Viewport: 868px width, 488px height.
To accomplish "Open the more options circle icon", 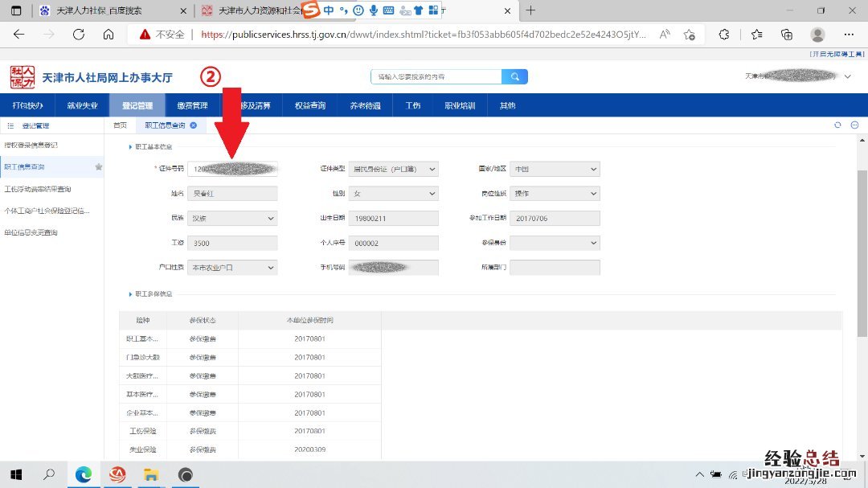I will click(854, 125).
